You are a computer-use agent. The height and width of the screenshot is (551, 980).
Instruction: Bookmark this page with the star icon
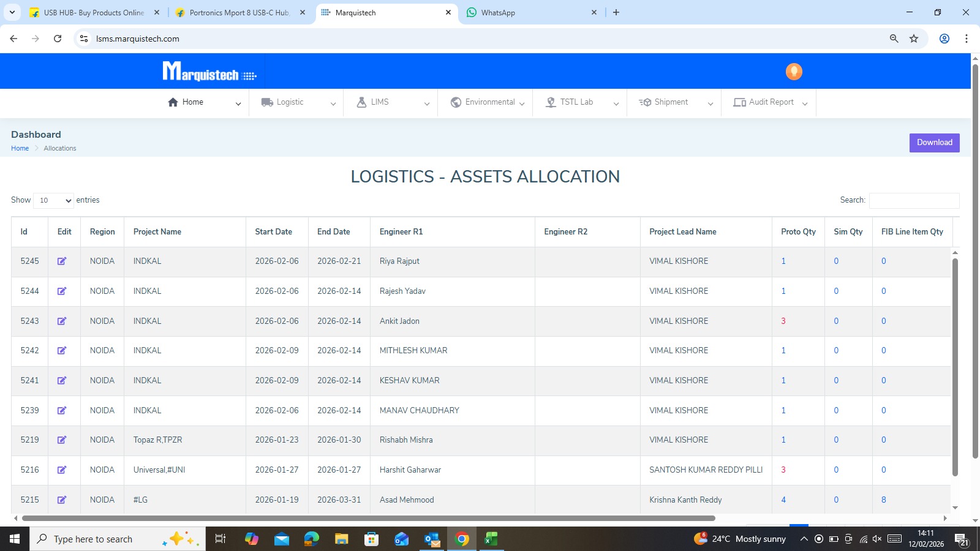(914, 39)
